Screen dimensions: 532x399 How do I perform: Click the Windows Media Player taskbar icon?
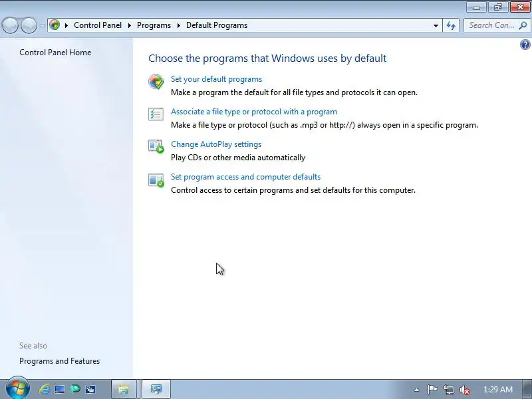click(x=75, y=389)
